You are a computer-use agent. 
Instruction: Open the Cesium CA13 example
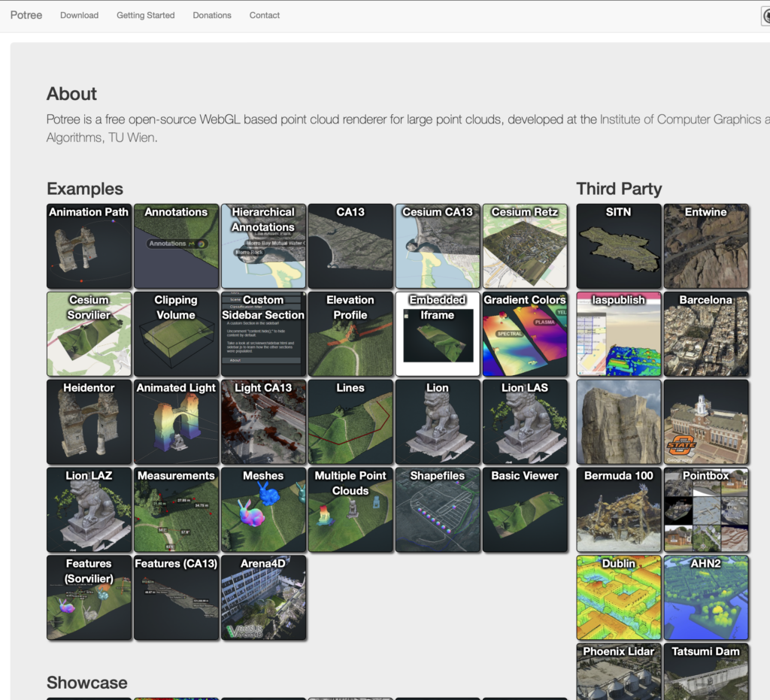[x=438, y=246]
